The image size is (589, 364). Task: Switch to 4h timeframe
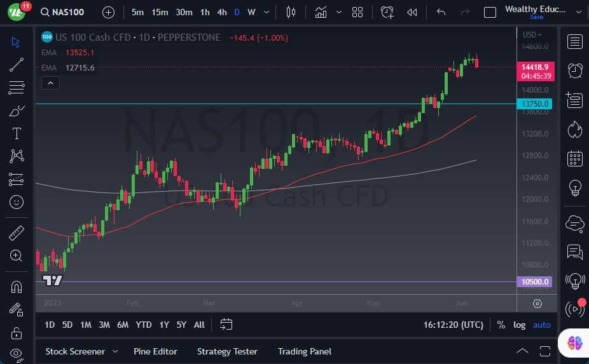(222, 12)
